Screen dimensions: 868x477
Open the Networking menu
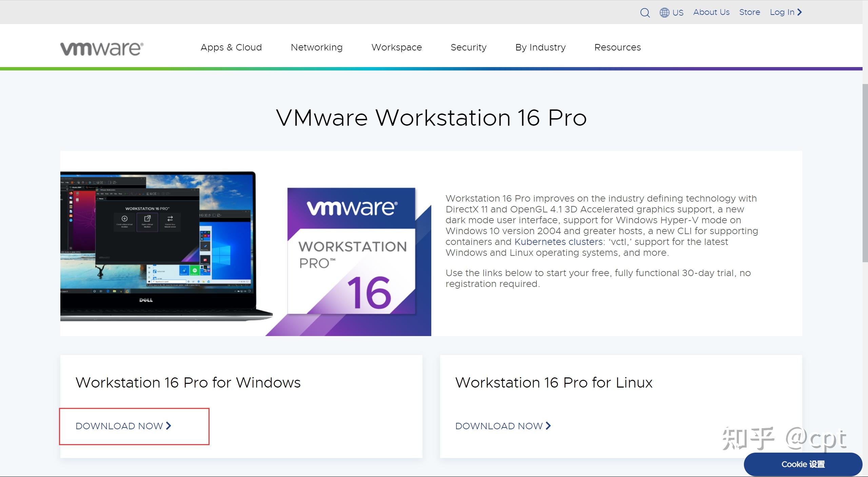click(316, 47)
